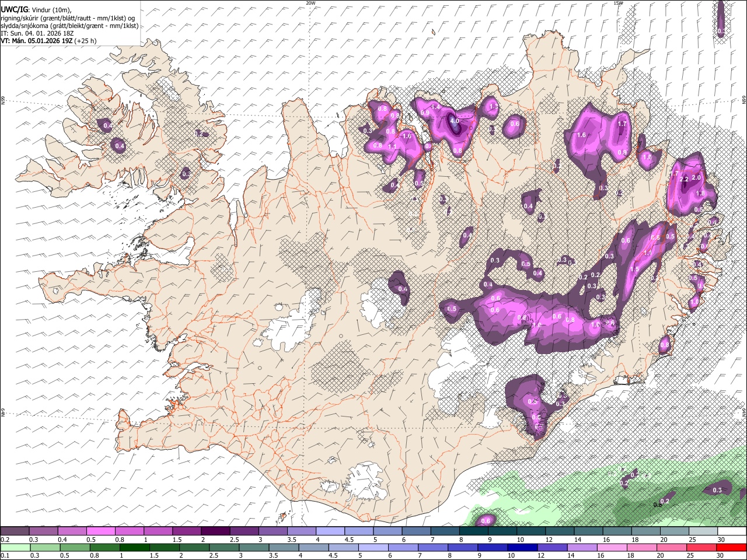Click the deep blue 10–12 swatch in the bottom legend row
This screenshot has height=560, width=747.
(x=522, y=547)
